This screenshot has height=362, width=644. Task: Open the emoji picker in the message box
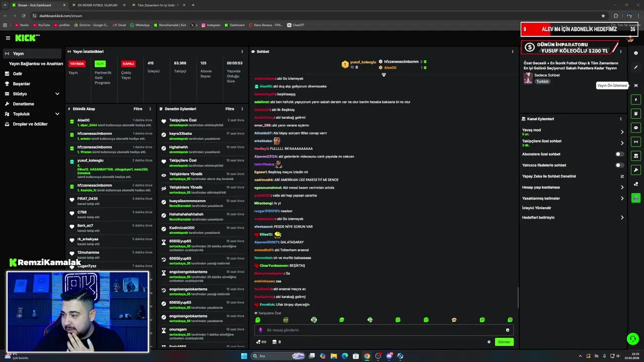coord(507,330)
